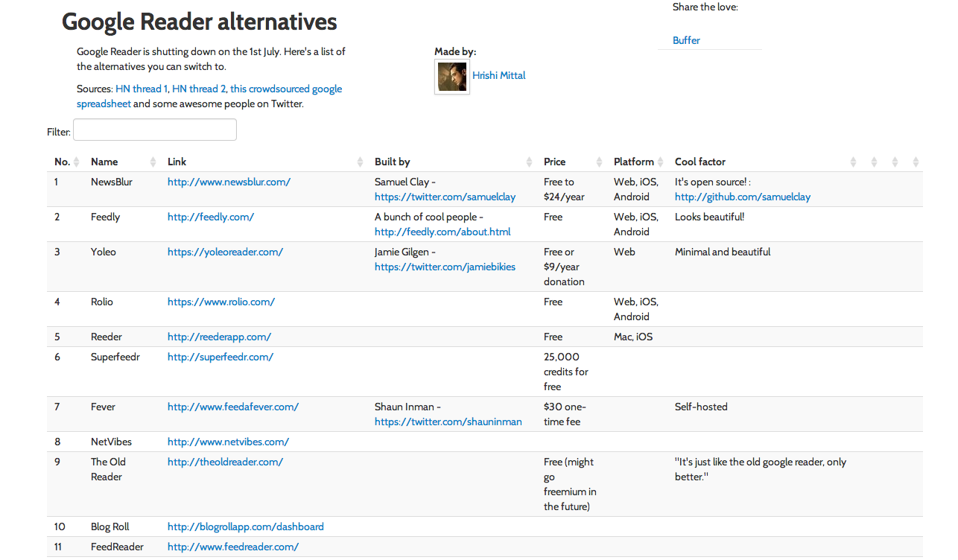This screenshot has height=560, width=958.
Task: Open Samuel Clay's GitHub link
Action: (x=742, y=197)
